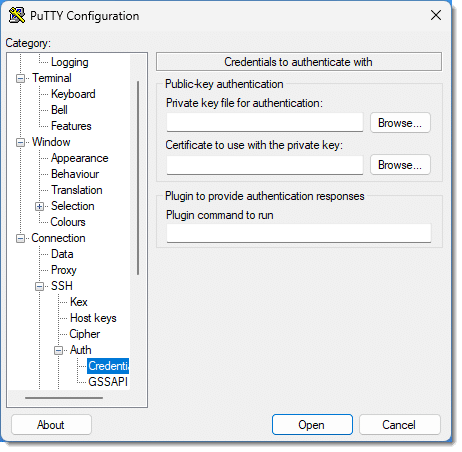Click the category tree vertical scrollbar

[138, 178]
